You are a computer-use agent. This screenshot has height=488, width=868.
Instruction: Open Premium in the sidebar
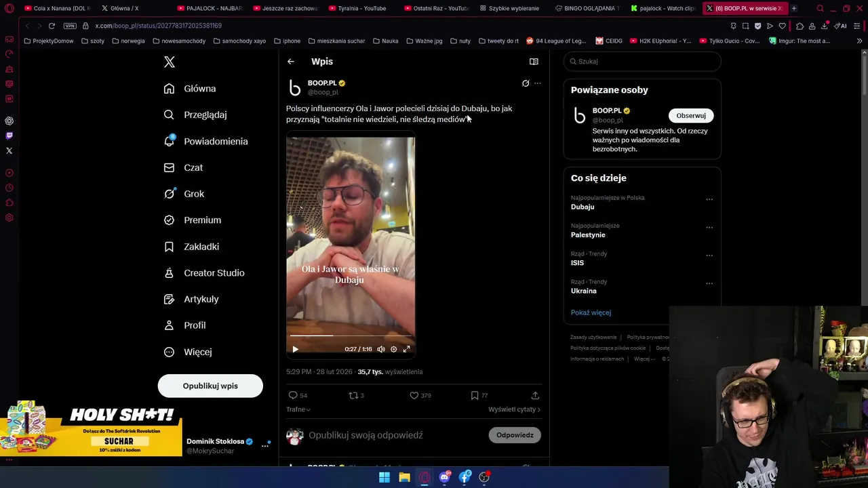(x=193, y=220)
